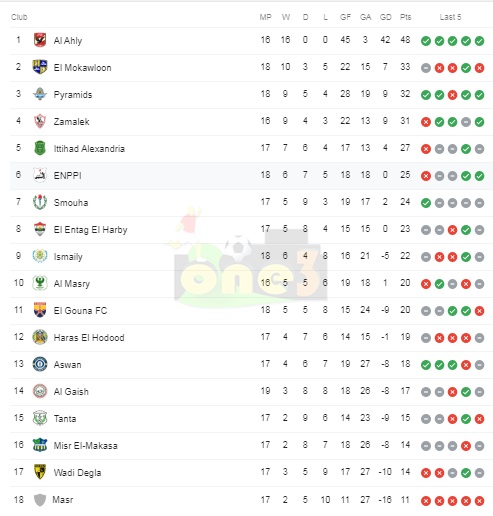The image size is (493, 516).
Task: Click the Last 5 column header
Action: pos(450,17)
